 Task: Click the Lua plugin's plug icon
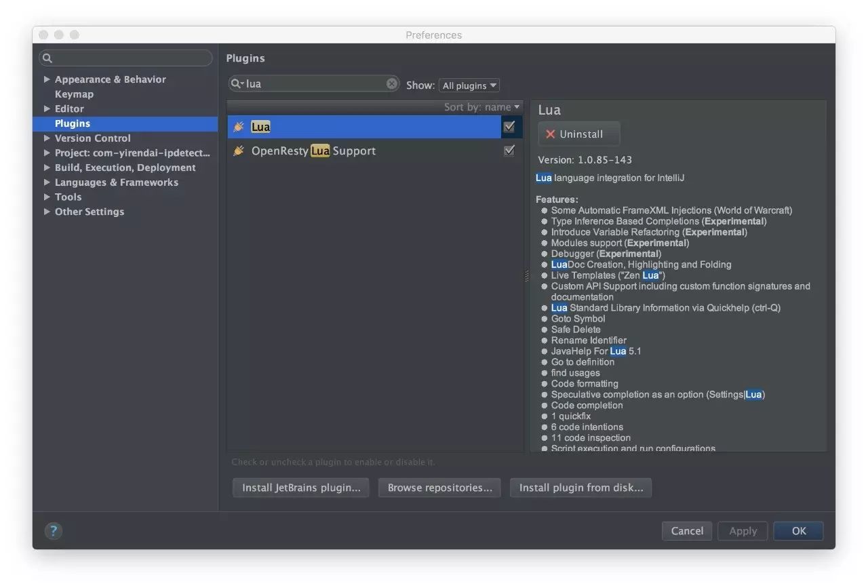[239, 127]
